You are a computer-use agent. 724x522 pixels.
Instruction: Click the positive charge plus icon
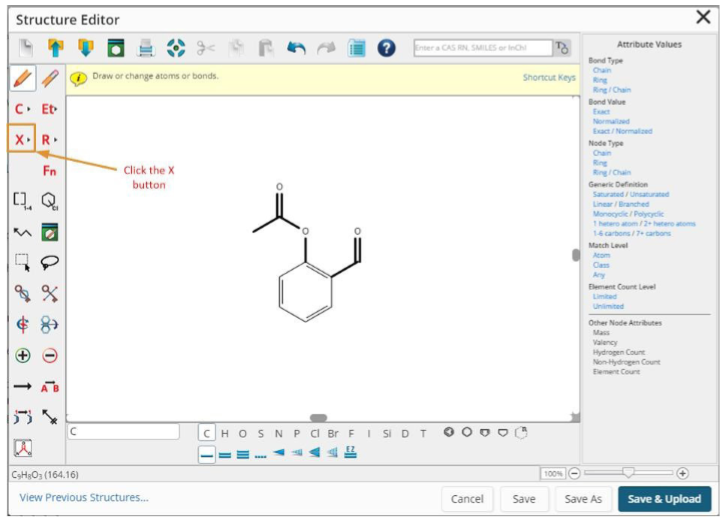point(23,355)
